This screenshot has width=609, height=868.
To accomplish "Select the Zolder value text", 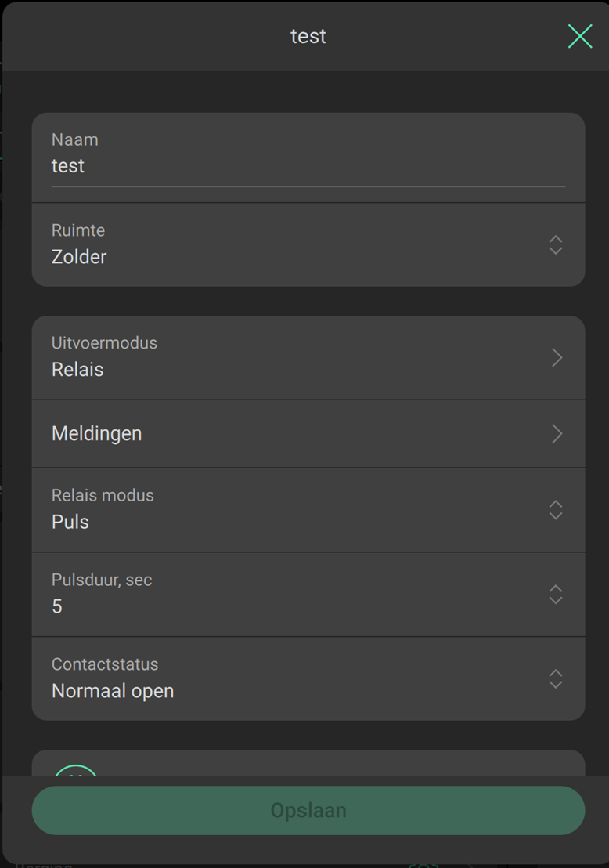I will click(79, 257).
